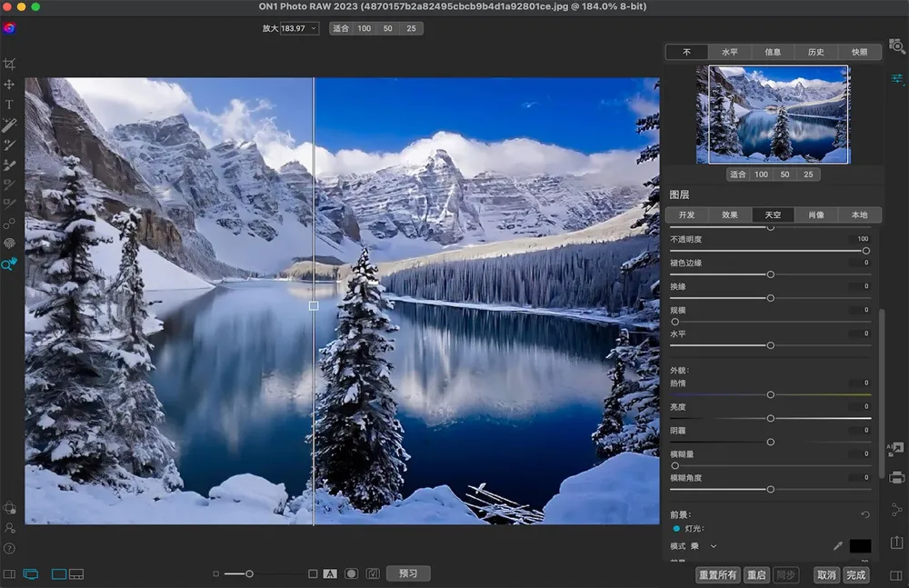Open the 历史 history tab
This screenshot has width=909, height=588.
click(x=816, y=52)
